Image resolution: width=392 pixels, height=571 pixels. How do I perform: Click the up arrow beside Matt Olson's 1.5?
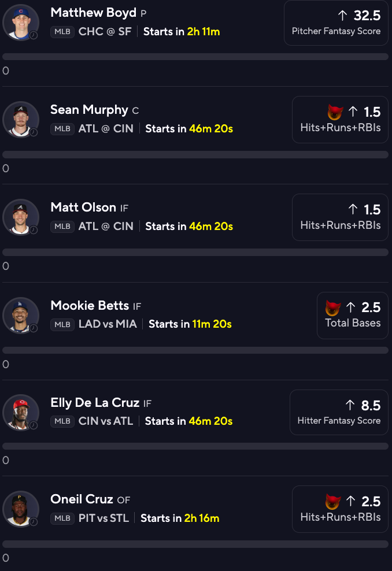[353, 209]
